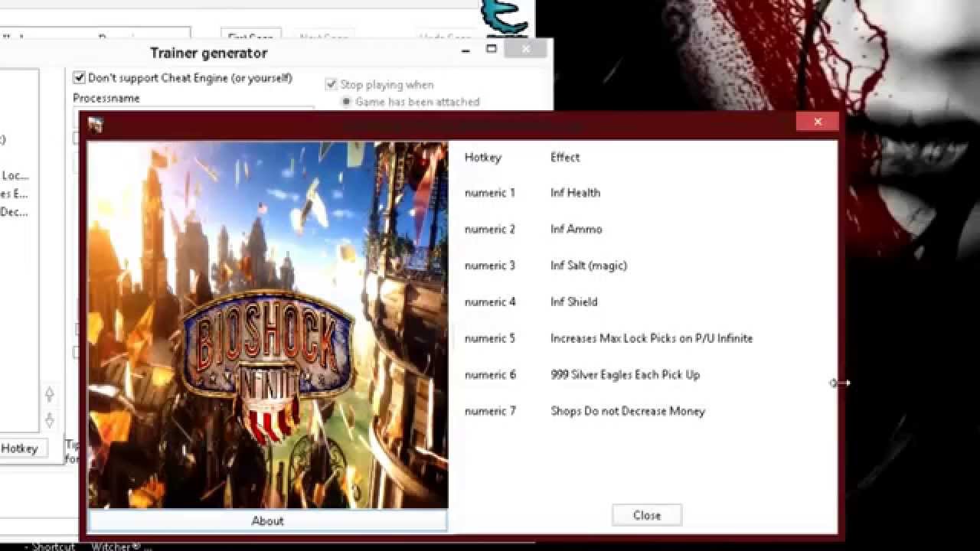Click the Cheat Engine logo icon
The image size is (980, 551).
[504, 17]
